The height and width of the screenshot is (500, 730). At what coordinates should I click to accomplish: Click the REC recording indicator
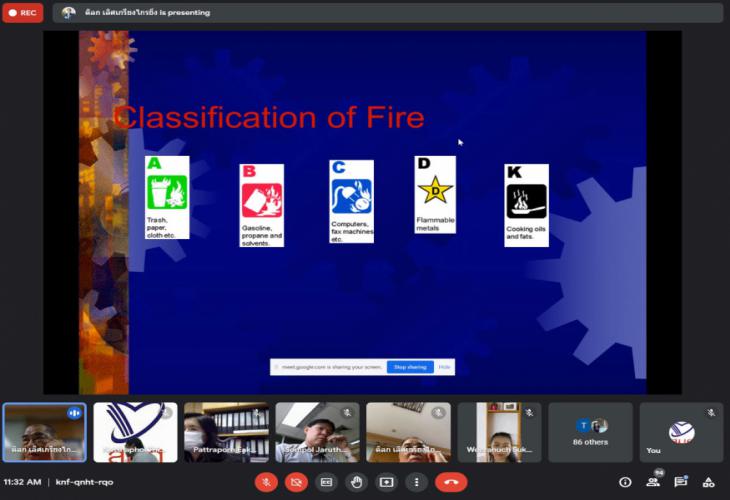(x=22, y=13)
